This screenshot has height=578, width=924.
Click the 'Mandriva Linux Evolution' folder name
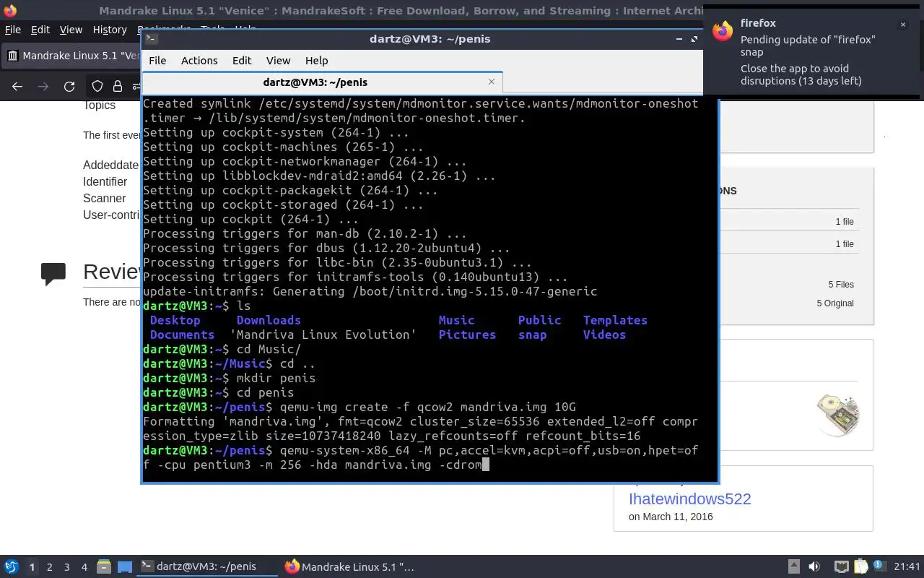pos(323,335)
